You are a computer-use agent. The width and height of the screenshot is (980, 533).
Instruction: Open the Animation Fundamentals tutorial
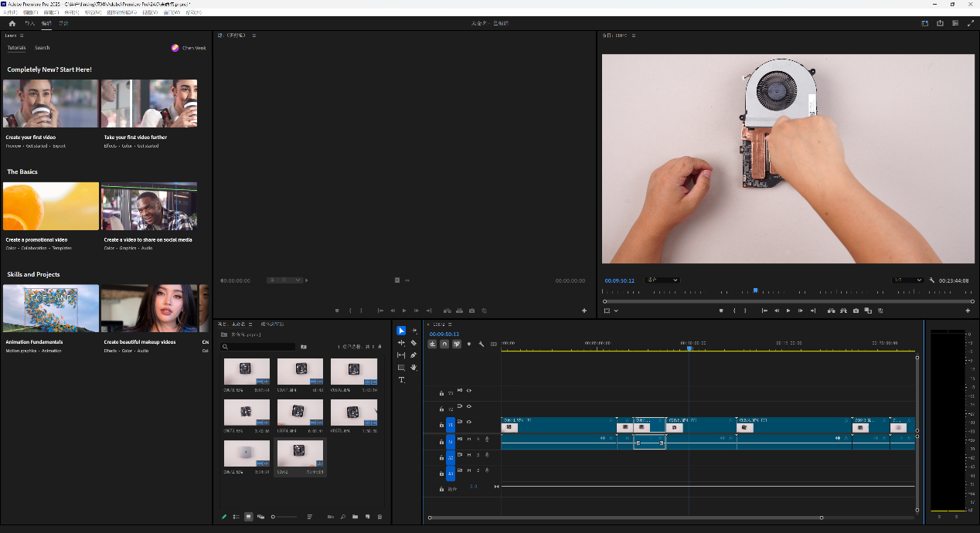coord(51,309)
